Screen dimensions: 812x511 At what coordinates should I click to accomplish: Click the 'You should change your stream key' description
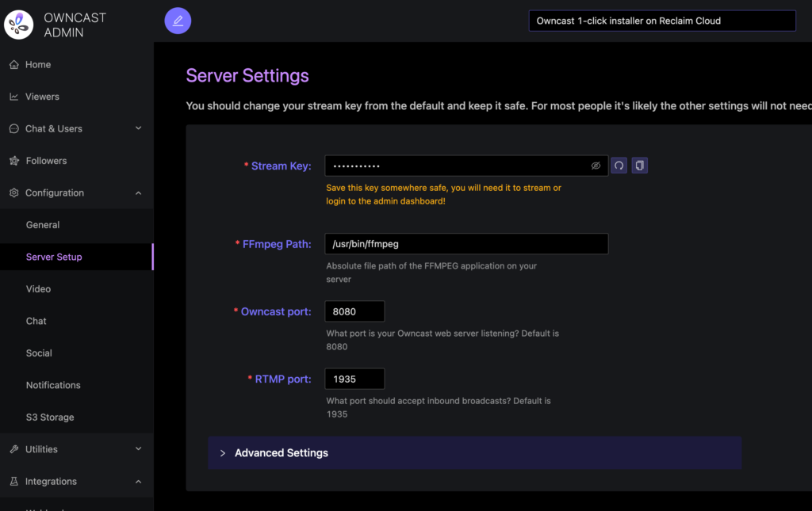[x=499, y=106]
